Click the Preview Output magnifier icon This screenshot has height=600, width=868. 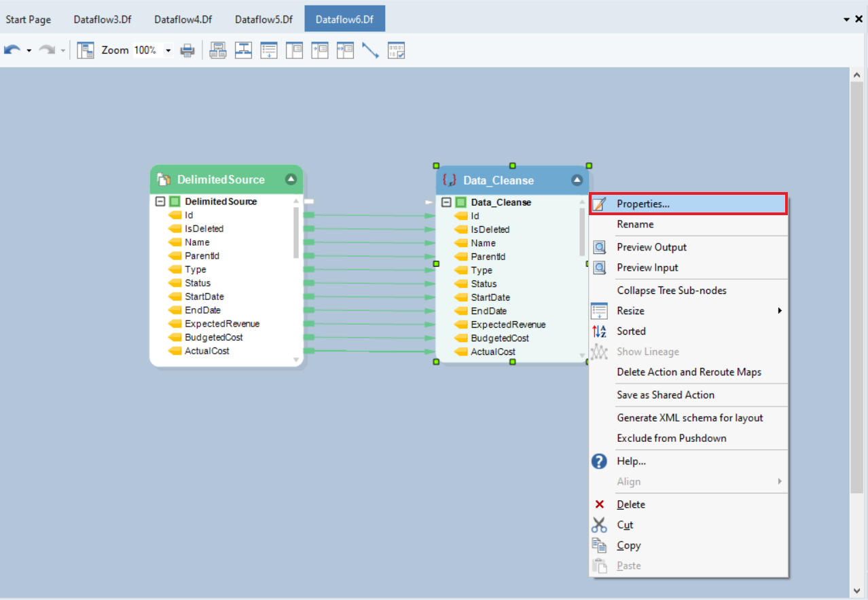(600, 248)
